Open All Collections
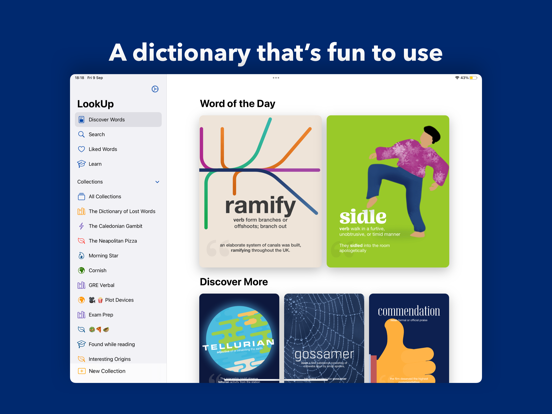 coord(118,196)
